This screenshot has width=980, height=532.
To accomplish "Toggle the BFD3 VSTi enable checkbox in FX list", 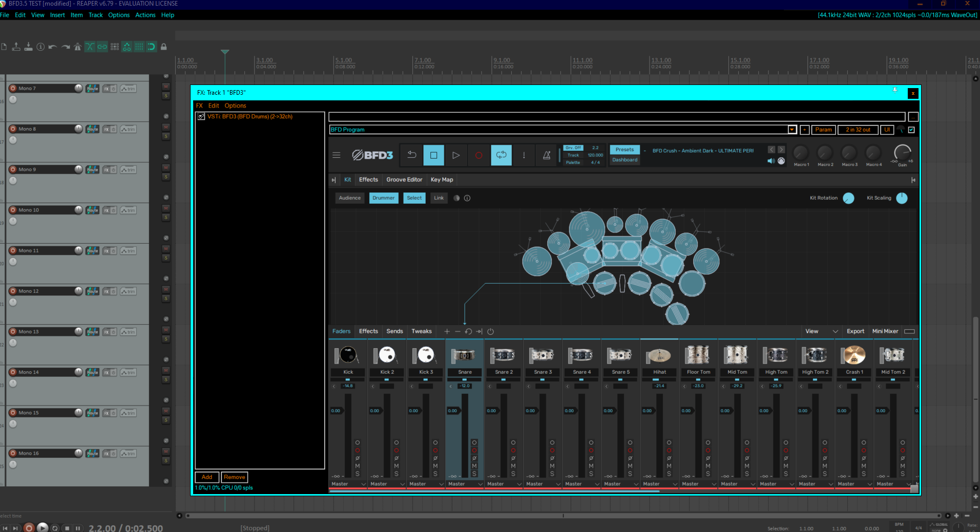I will click(201, 117).
